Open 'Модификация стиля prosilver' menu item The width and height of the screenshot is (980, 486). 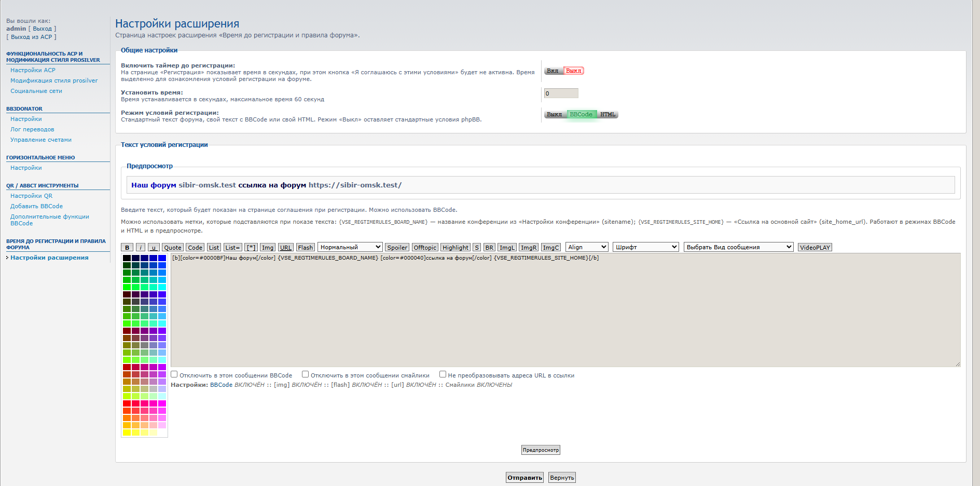54,80
